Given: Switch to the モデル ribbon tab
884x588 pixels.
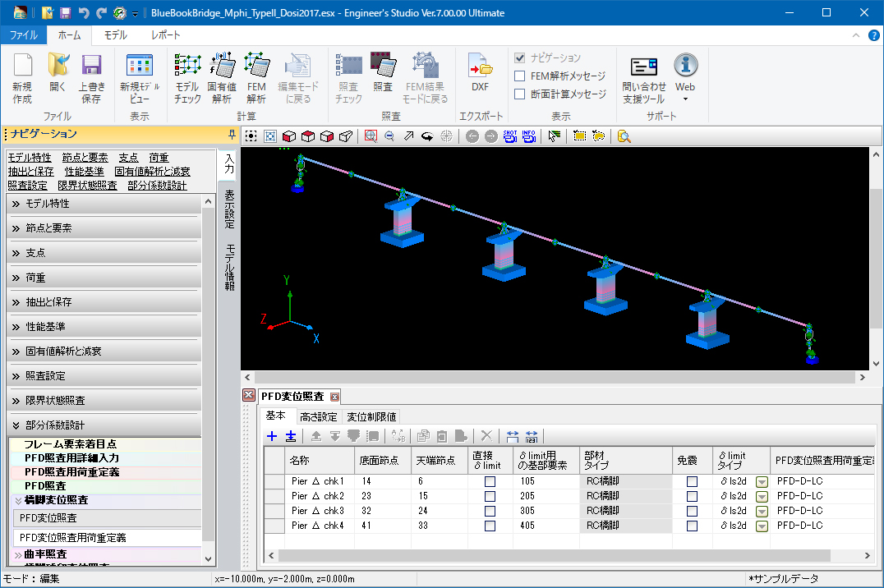Looking at the screenshot, I should tap(115, 35).
